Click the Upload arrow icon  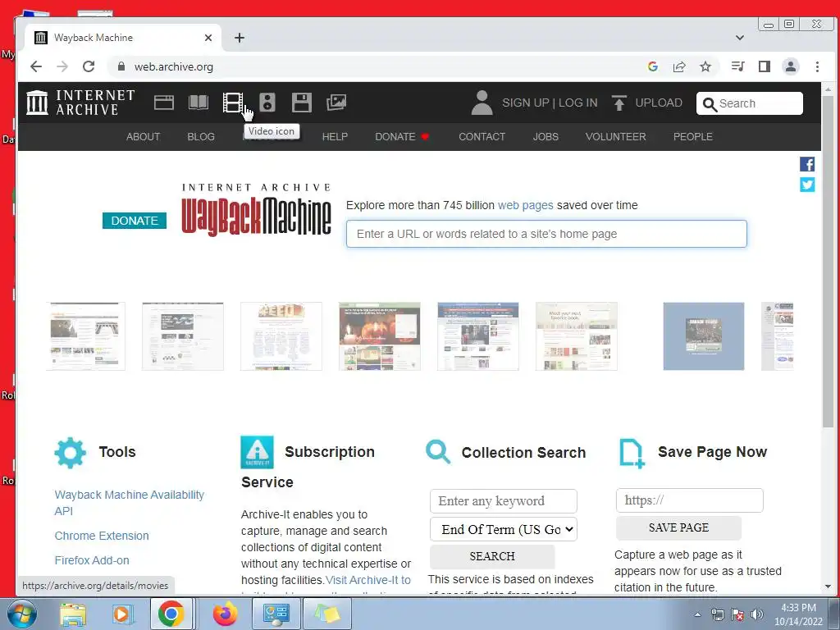coord(619,103)
